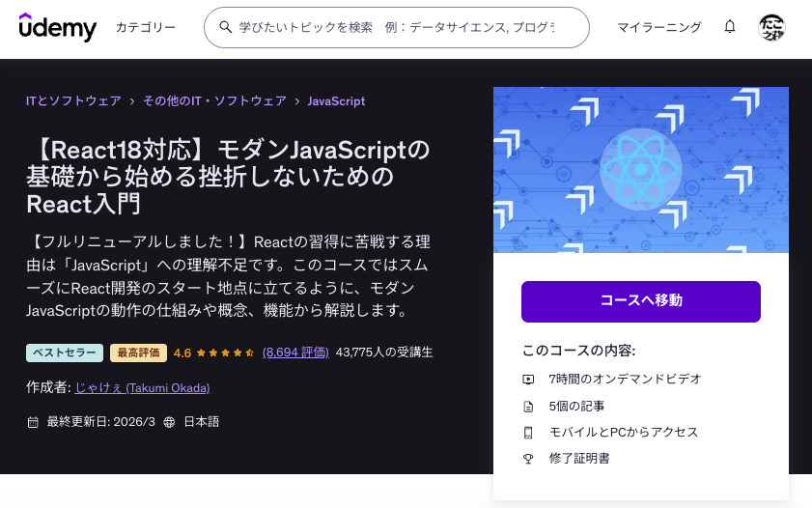Open マイラーニング
Image resolution: width=812 pixels, height=508 pixels.
pyautogui.click(x=659, y=27)
